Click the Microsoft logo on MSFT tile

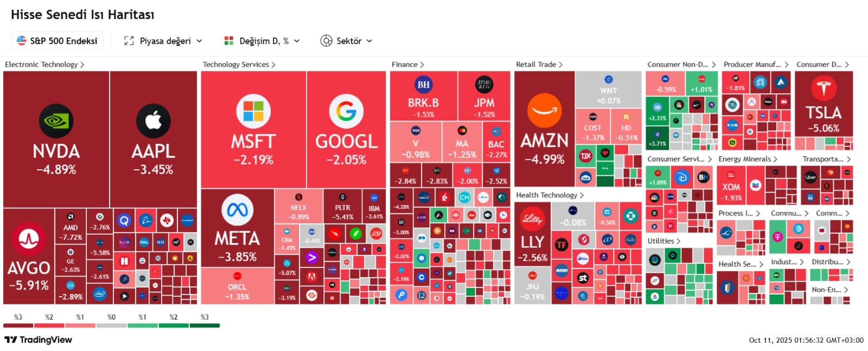(253, 111)
